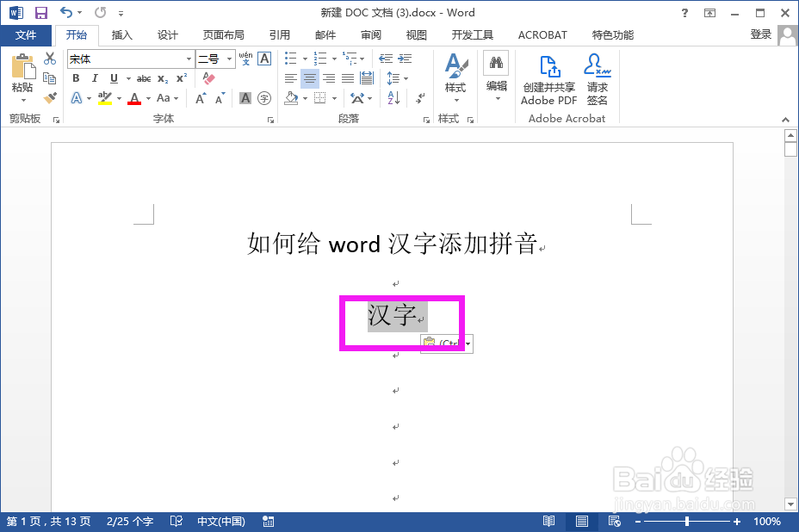The width and height of the screenshot is (799, 532).
Task: Open the font name dropdown
Action: [x=189, y=59]
